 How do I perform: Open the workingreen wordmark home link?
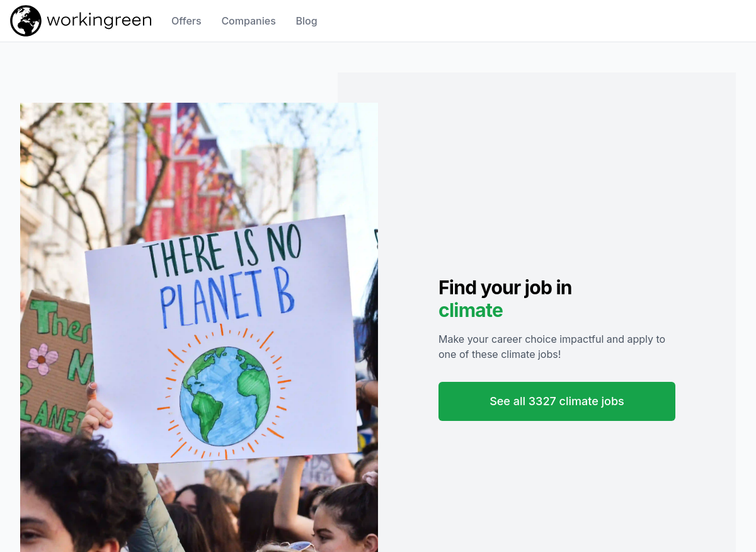pos(99,20)
